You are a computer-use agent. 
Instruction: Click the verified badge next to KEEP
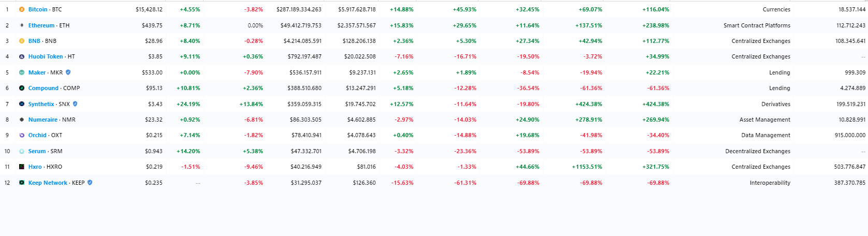[90, 183]
